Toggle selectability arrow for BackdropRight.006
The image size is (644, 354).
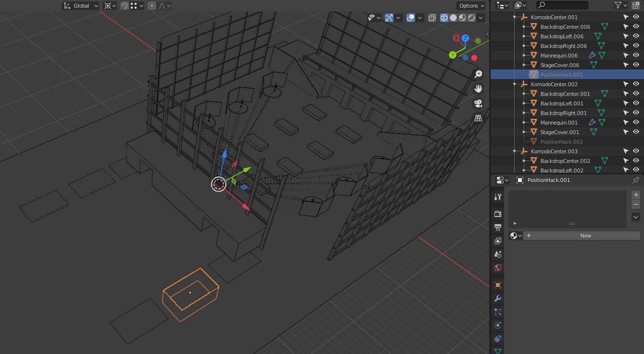[x=626, y=46]
